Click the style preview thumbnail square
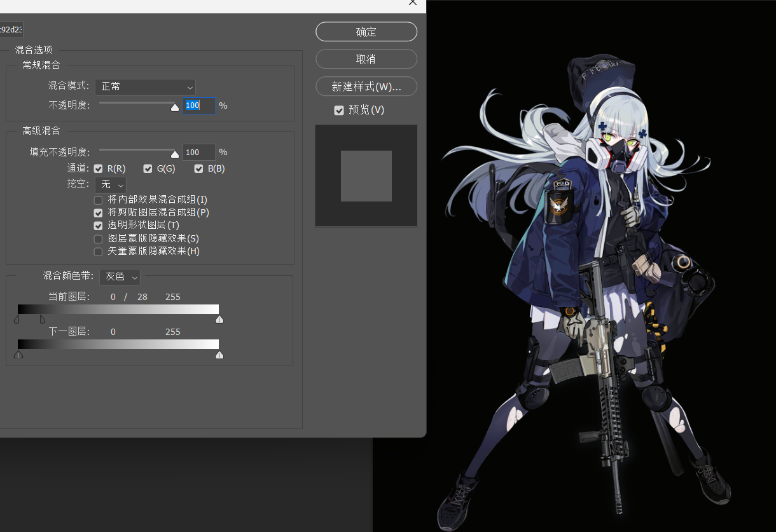The image size is (776, 532). pos(366,176)
